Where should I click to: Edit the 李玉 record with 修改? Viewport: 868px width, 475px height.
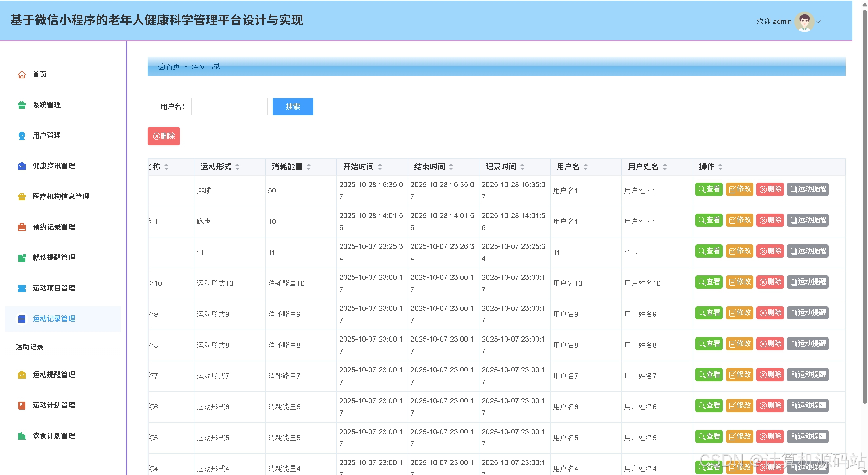point(739,251)
